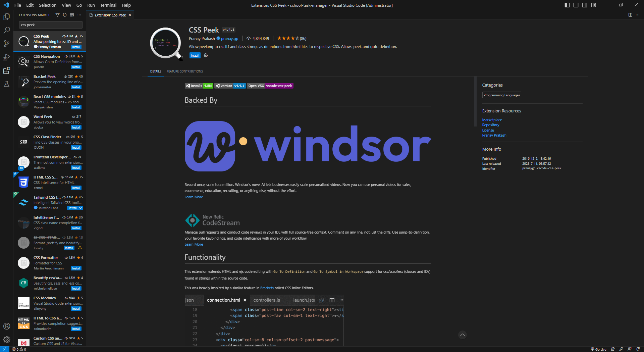
Task: Select CSS Class Finder extension in list
Action: pyautogui.click(x=50, y=142)
